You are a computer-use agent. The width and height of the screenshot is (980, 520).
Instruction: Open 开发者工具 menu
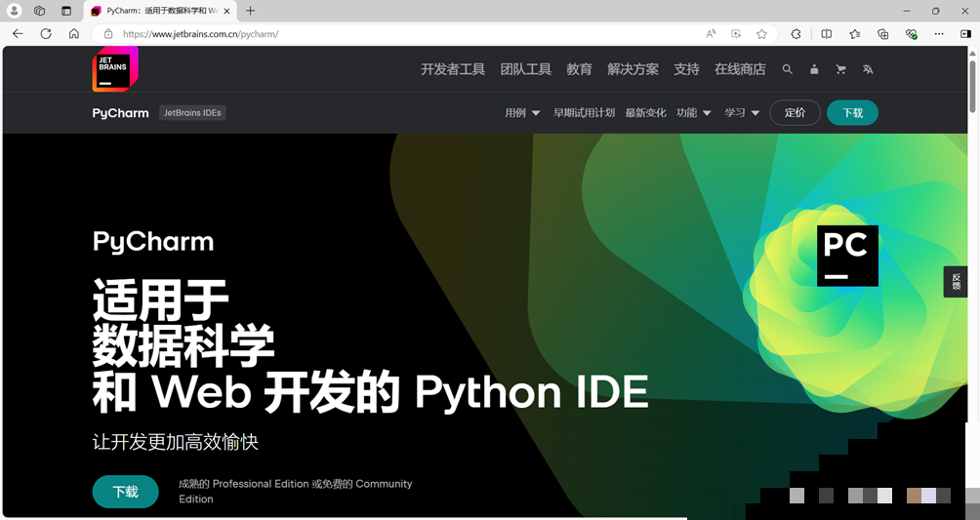point(453,69)
